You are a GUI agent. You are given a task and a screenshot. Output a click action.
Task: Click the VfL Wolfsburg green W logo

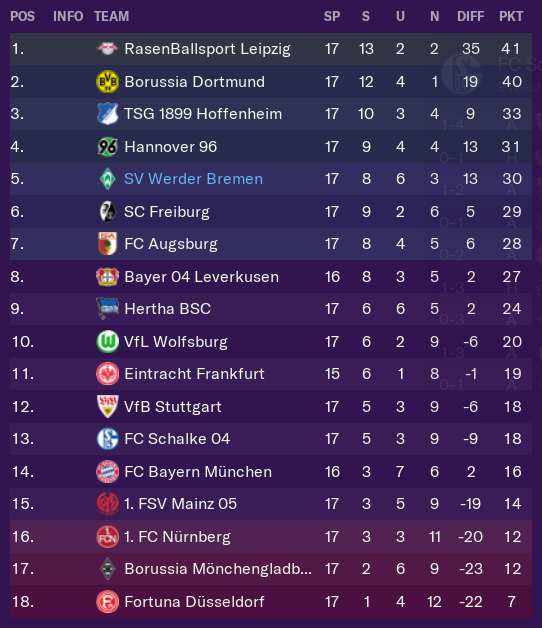coord(107,342)
